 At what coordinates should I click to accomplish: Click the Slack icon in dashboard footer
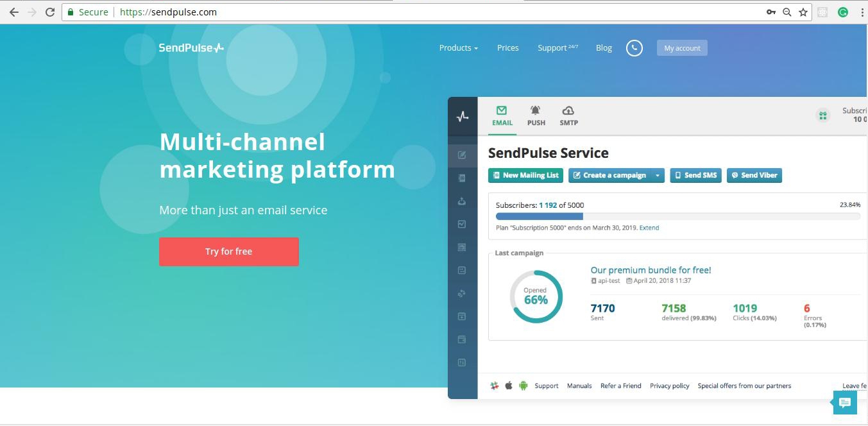pos(495,386)
